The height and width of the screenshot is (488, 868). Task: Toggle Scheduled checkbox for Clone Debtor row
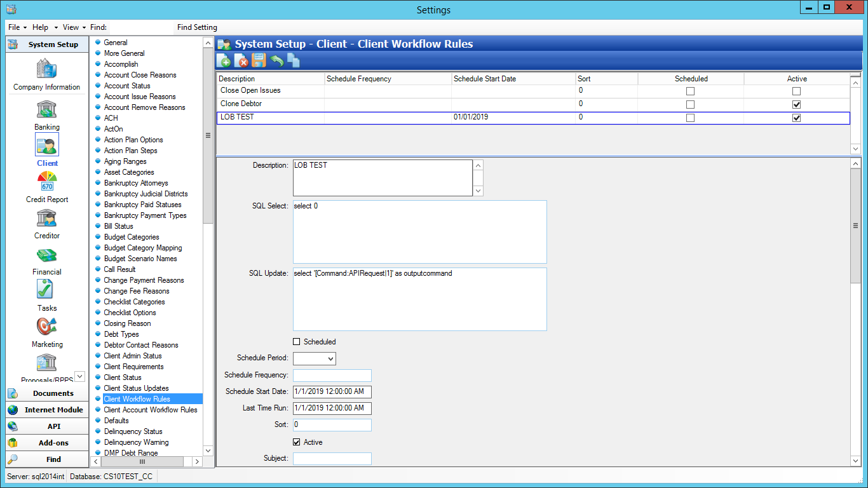(691, 105)
